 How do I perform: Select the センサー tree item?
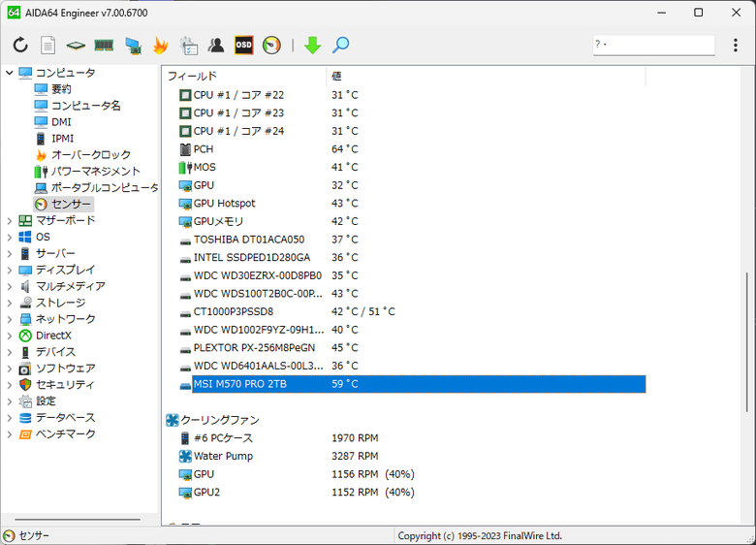[x=71, y=204]
